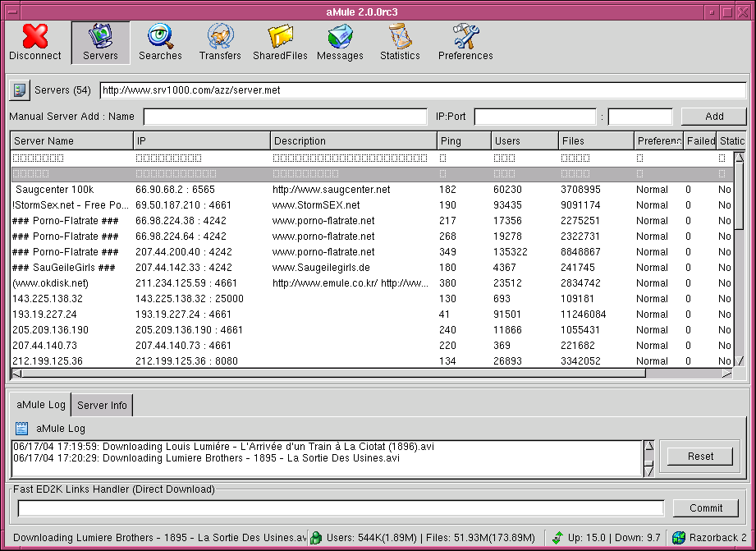Click the Fast ED2K link input field
The image size is (756, 551).
pos(340,508)
